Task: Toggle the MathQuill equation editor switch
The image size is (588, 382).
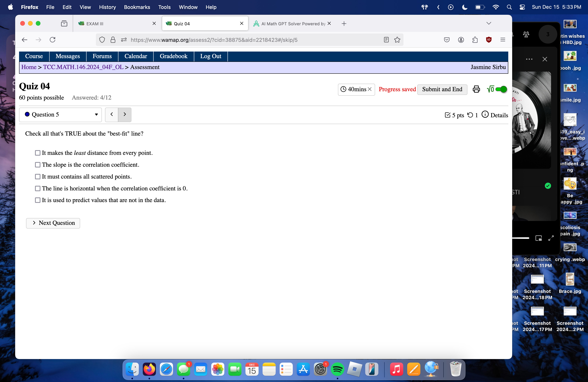Action: tap(501, 89)
